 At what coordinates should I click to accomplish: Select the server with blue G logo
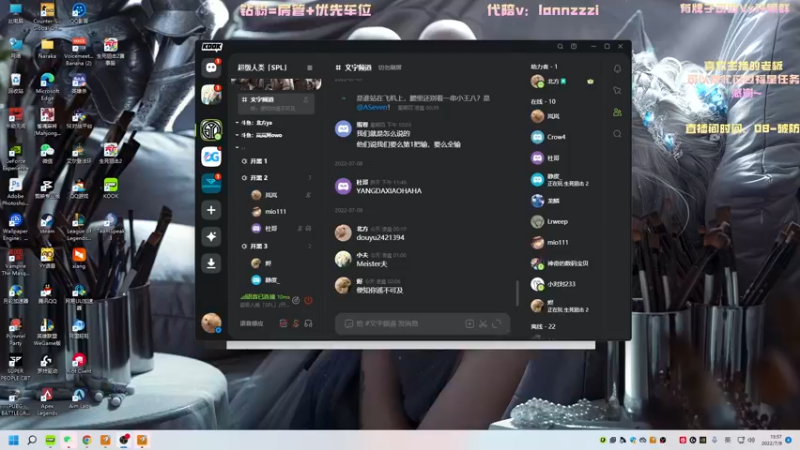coord(211,157)
